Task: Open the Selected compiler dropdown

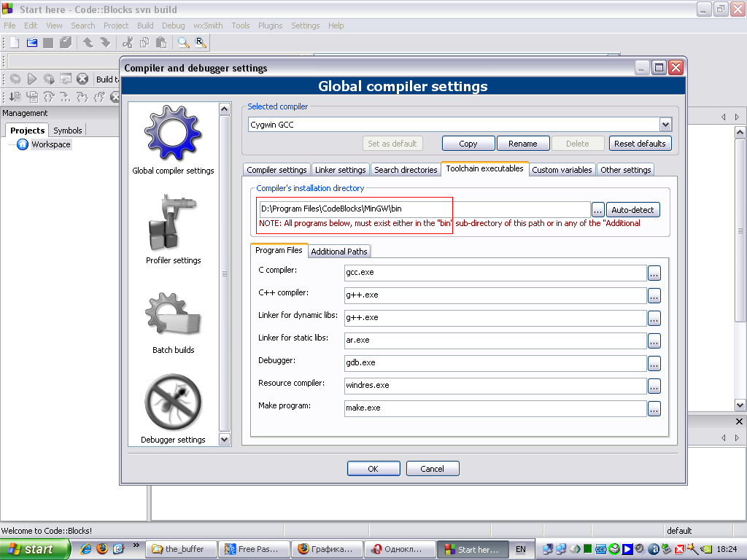Action: coord(665,125)
